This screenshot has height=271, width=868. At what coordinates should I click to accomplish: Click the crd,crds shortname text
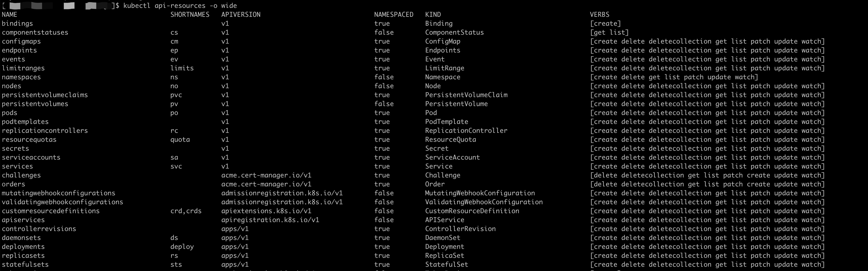pos(186,211)
